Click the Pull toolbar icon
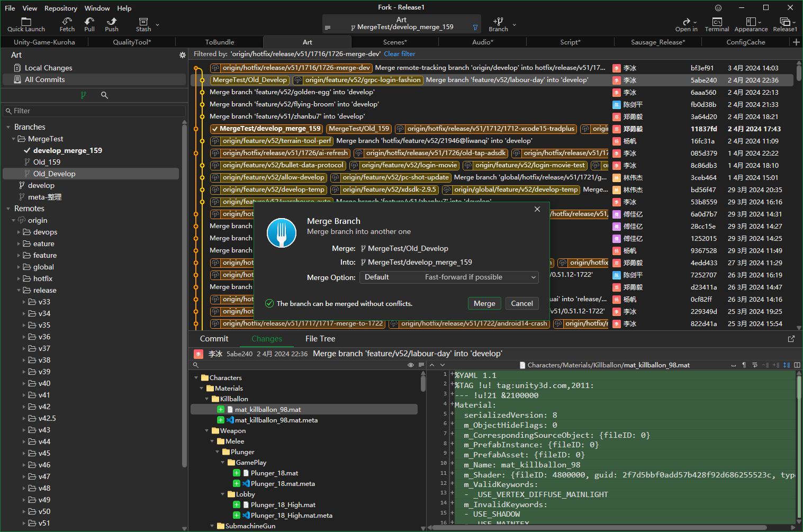Viewport: 803px width, 532px height. (x=89, y=24)
